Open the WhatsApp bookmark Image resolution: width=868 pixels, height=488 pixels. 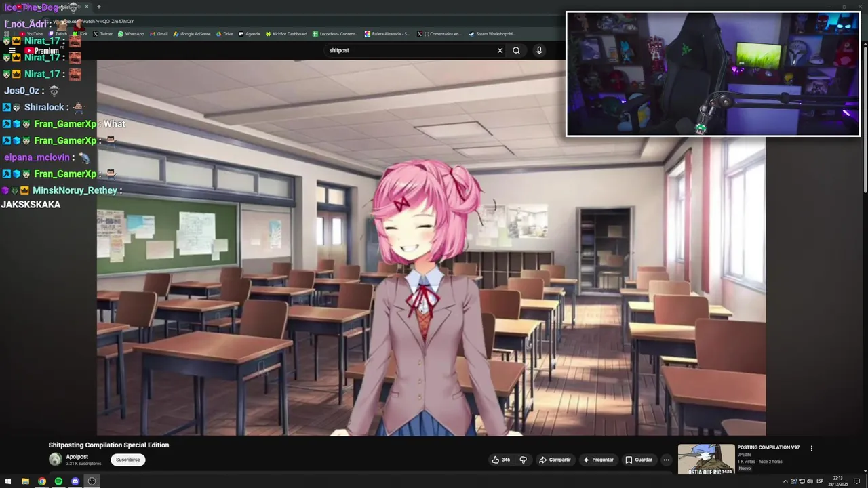[131, 33]
